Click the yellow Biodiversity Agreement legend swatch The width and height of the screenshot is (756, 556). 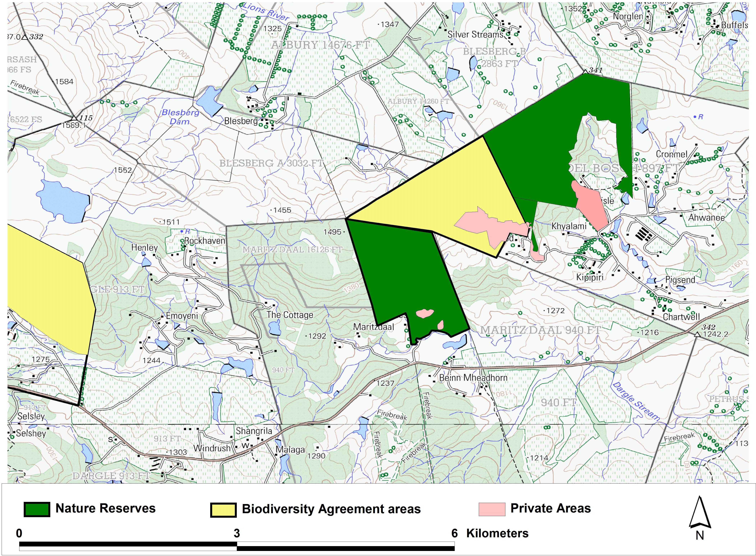point(223,510)
